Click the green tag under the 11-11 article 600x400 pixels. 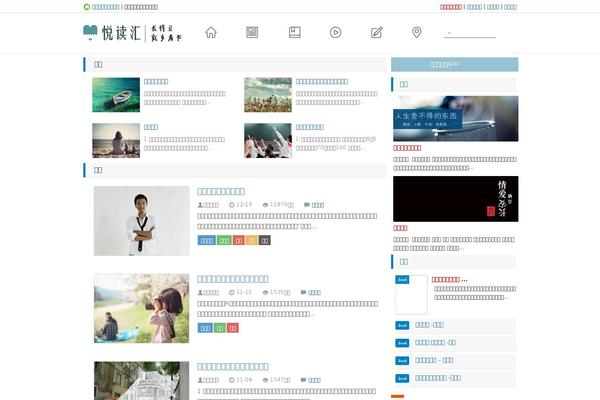coord(220,328)
